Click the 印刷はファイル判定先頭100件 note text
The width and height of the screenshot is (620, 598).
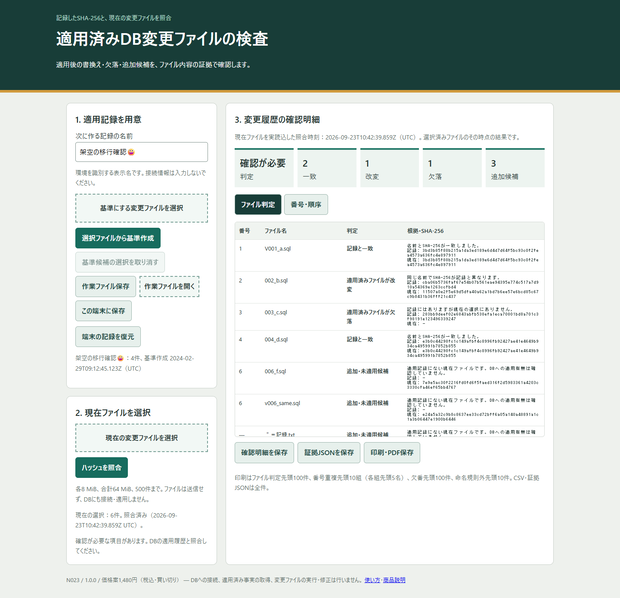click(387, 483)
